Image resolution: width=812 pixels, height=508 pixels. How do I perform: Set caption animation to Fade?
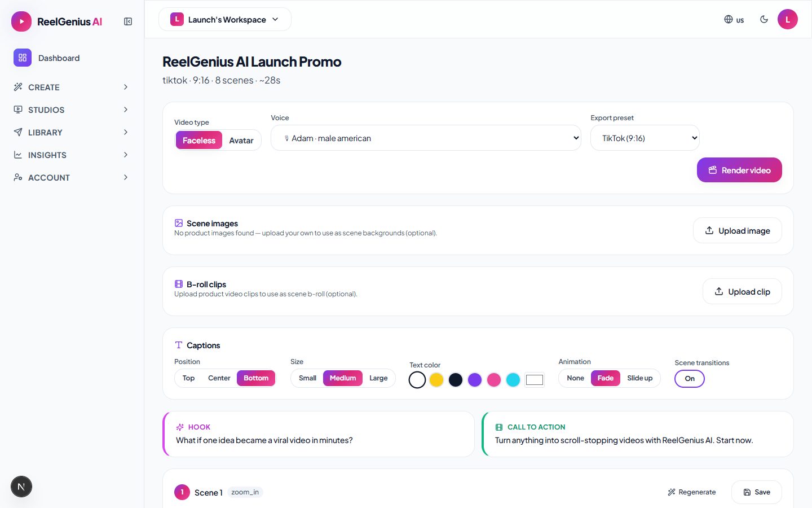[x=606, y=378]
